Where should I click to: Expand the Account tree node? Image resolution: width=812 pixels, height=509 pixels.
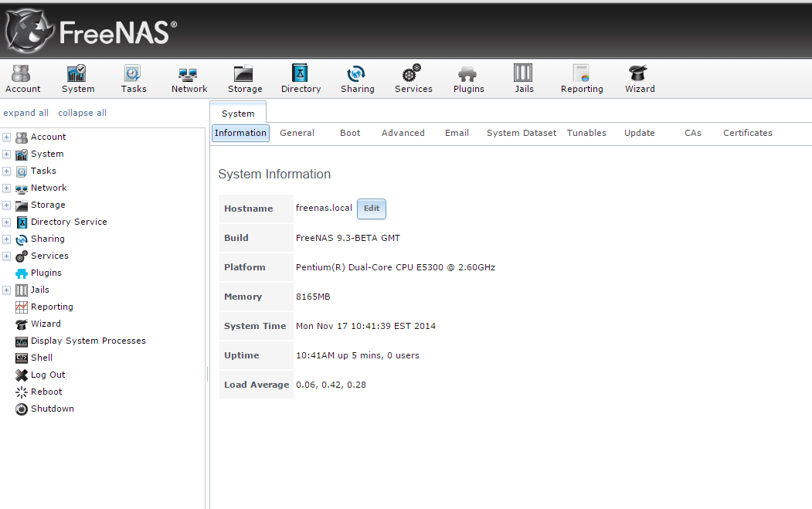tap(7, 137)
